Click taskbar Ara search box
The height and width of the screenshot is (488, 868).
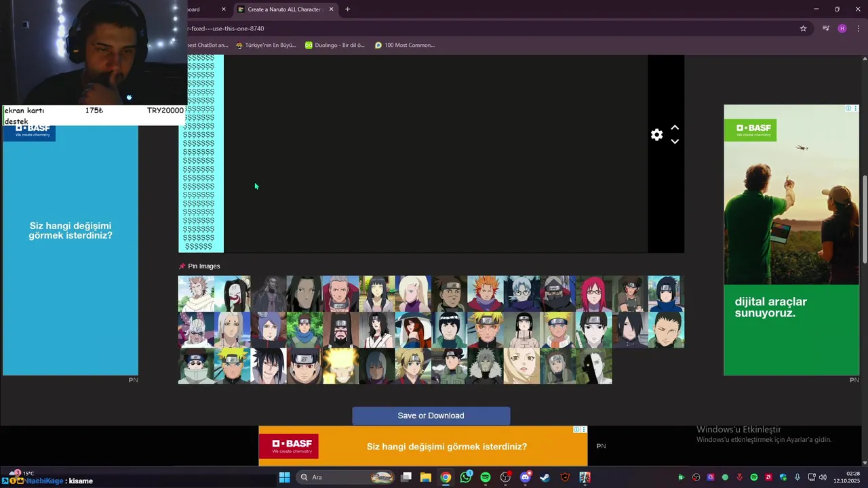pyautogui.click(x=347, y=477)
